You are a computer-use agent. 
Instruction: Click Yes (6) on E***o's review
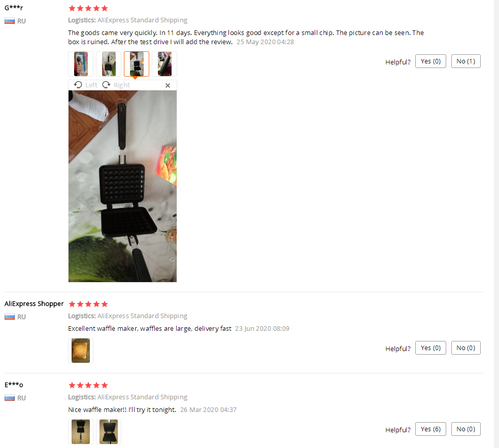point(430,429)
